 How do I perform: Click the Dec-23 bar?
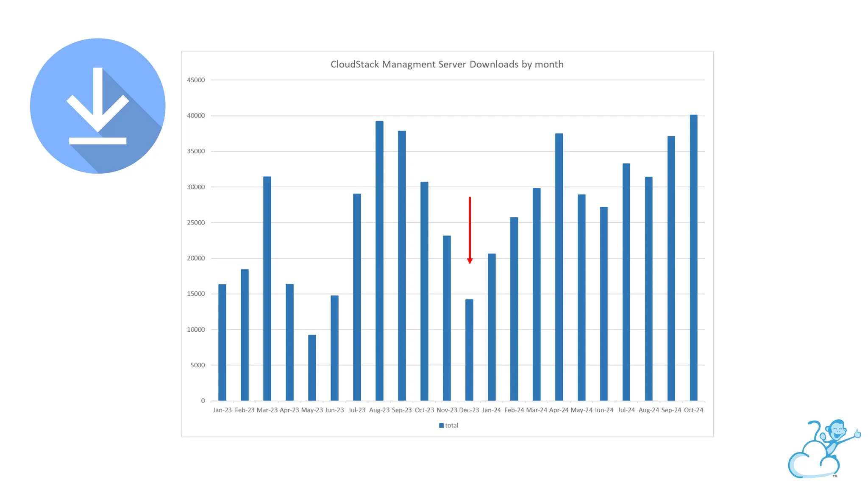[469, 349]
